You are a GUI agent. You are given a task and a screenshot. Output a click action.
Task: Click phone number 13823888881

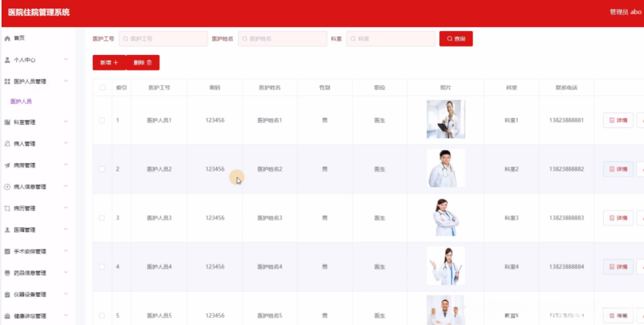click(x=567, y=120)
